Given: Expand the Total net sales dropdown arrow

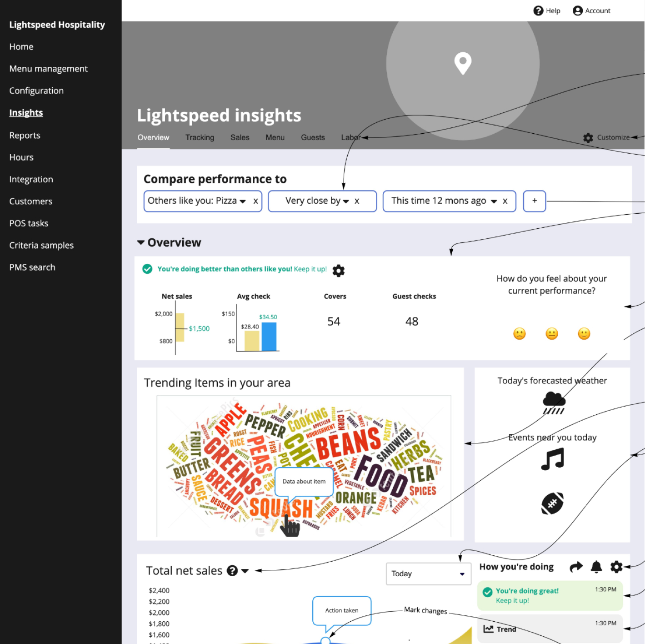Looking at the screenshot, I should 245,571.
